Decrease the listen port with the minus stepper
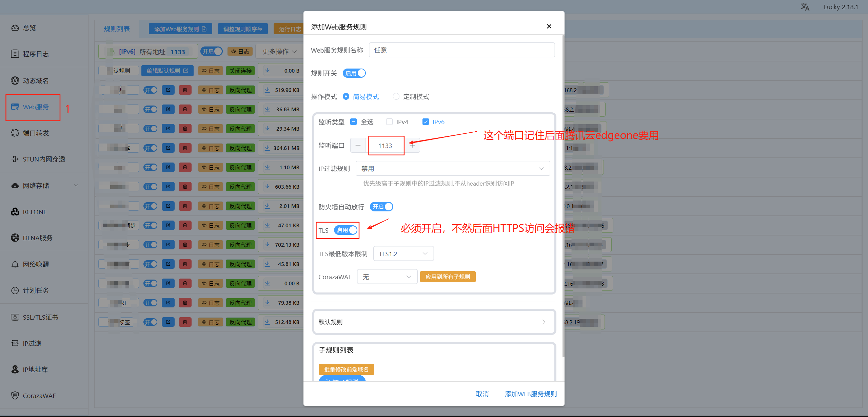 [358, 146]
